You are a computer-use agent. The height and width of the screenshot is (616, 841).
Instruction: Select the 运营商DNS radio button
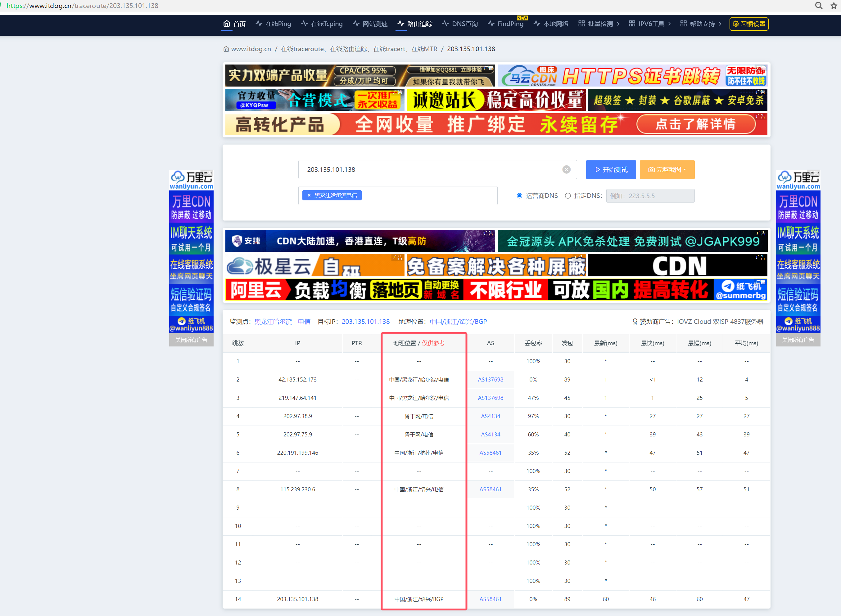coord(519,195)
